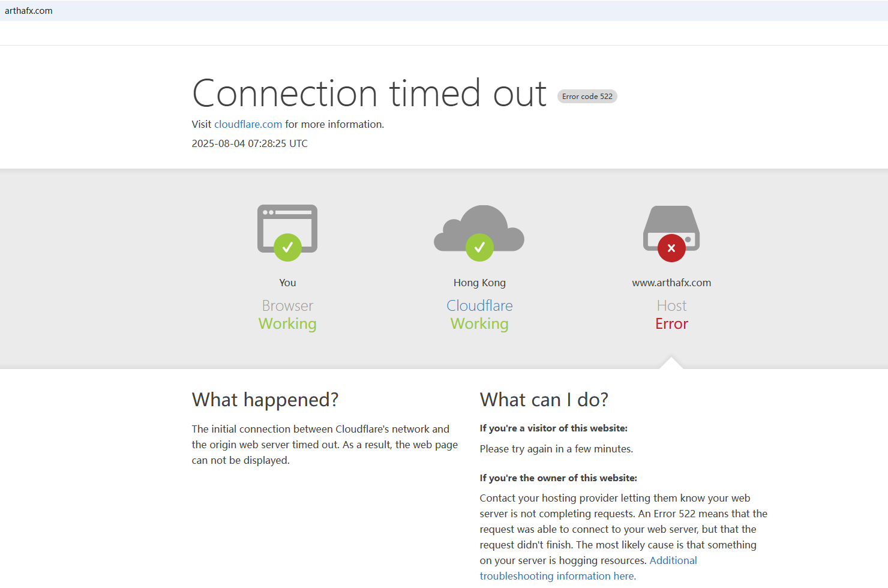Screen dimensions: 888x588
Task: Click the Browser label
Action: tap(287, 305)
